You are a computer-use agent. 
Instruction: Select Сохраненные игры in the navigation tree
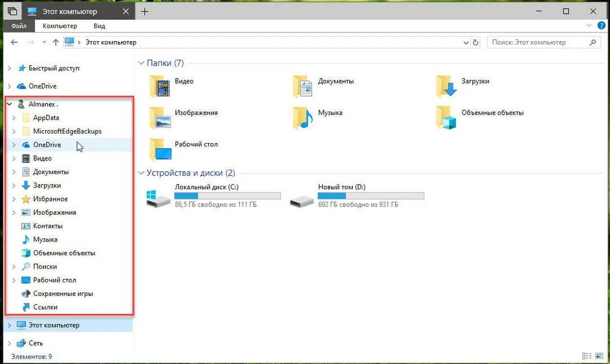click(63, 293)
